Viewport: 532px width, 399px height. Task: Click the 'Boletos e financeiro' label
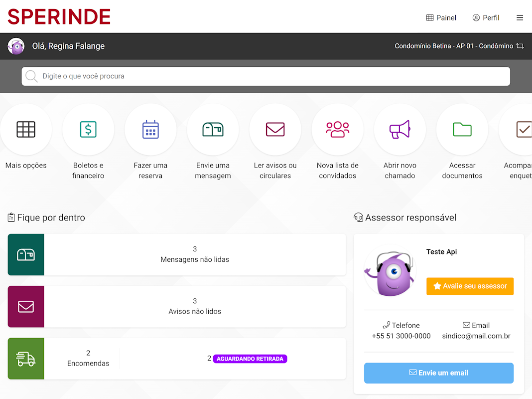88,171
